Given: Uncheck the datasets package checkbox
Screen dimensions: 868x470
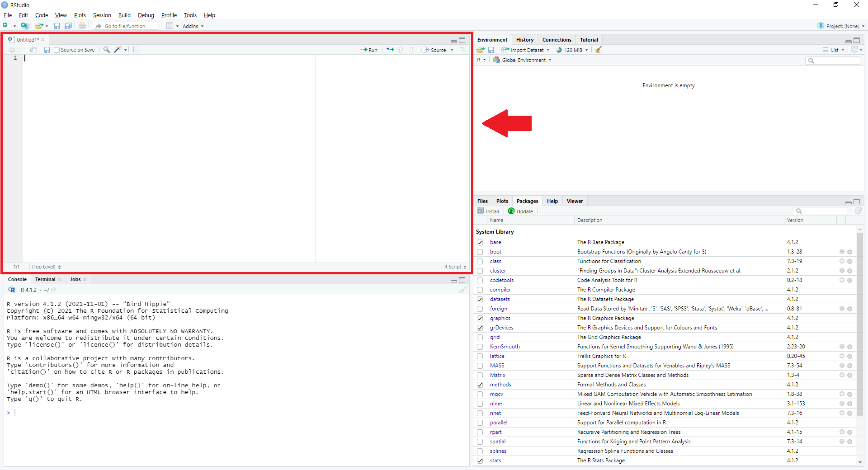Looking at the screenshot, I should click(x=480, y=299).
